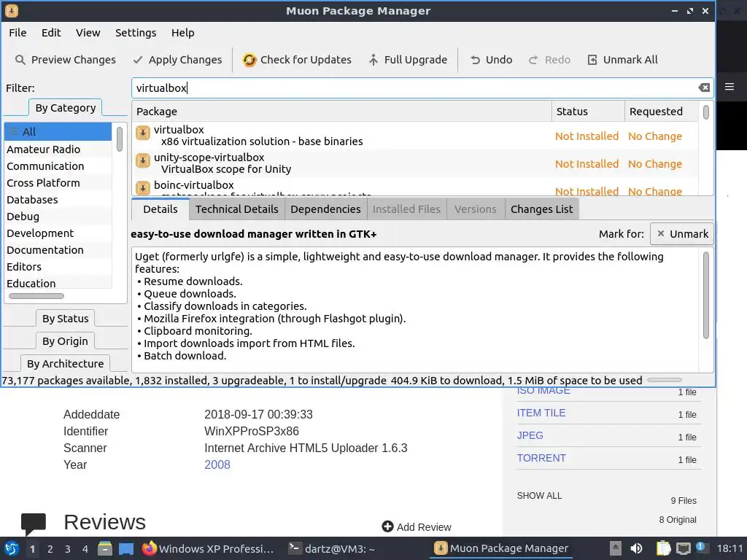
Task: Open the volume control in system tray
Action: (636, 548)
